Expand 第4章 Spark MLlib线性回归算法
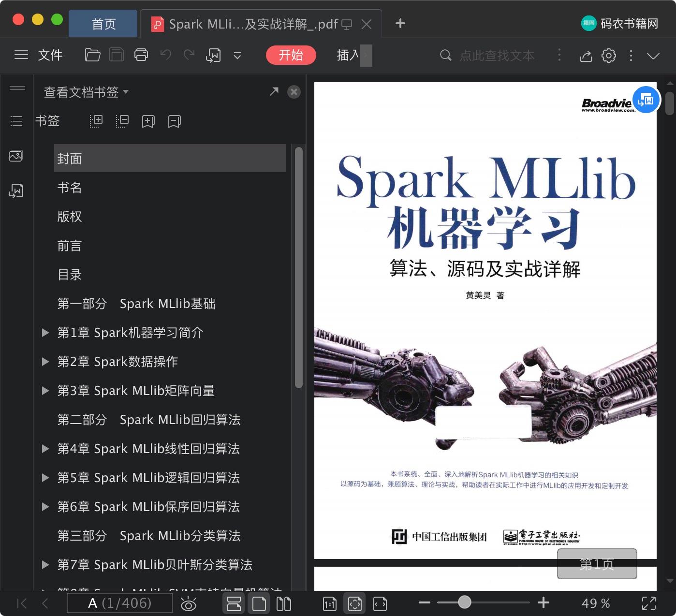This screenshot has width=676, height=616. click(45, 449)
